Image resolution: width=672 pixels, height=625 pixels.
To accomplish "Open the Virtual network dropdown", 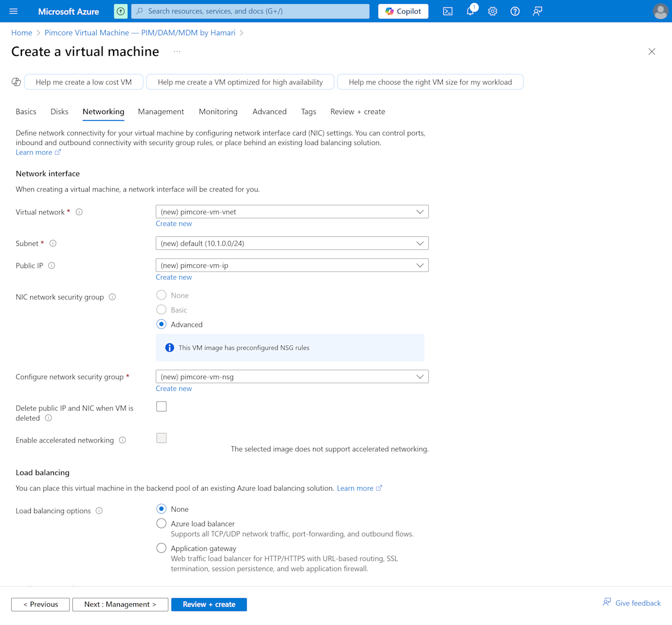I will (292, 212).
